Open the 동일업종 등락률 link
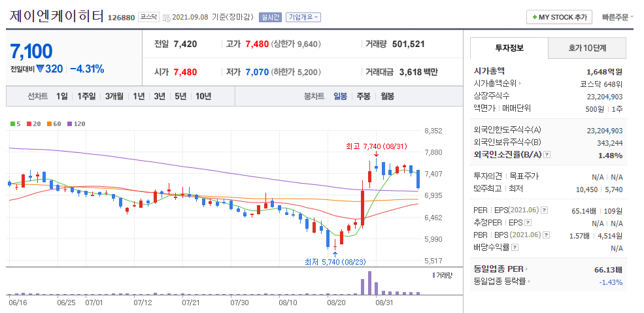The height and width of the screenshot is (313, 644). (500, 282)
